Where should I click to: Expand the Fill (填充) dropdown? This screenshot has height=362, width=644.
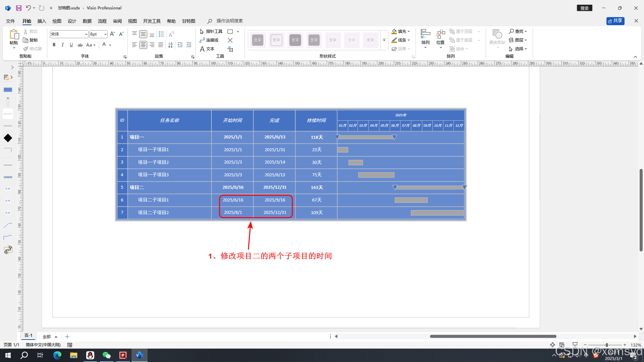[409, 32]
